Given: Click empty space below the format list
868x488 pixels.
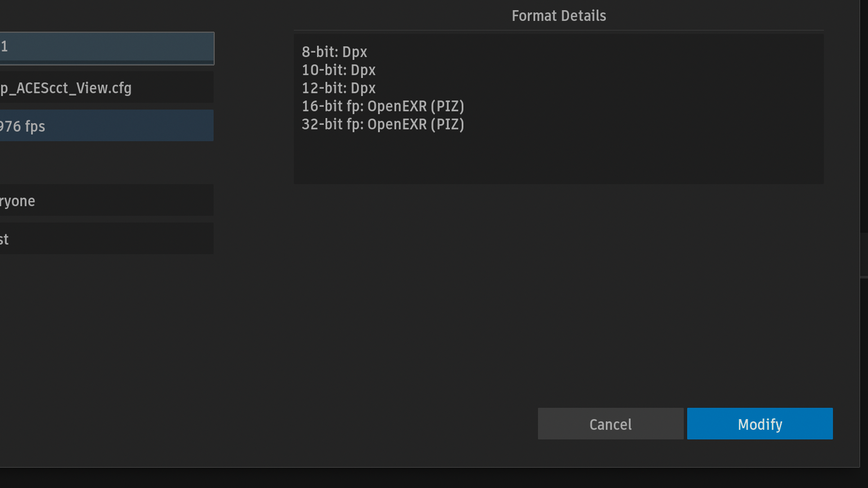Looking at the screenshot, I should tap(558, 158).
